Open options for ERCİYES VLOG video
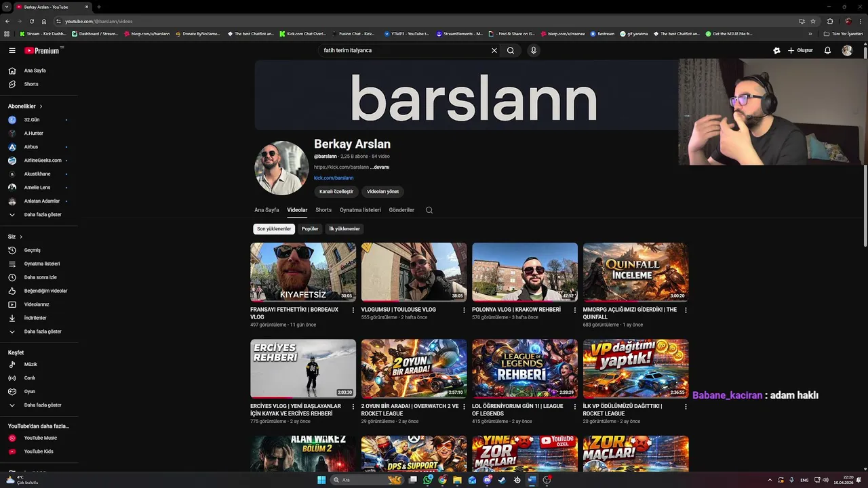This screenshot has height=488, width=868. (x=353, y=407)
